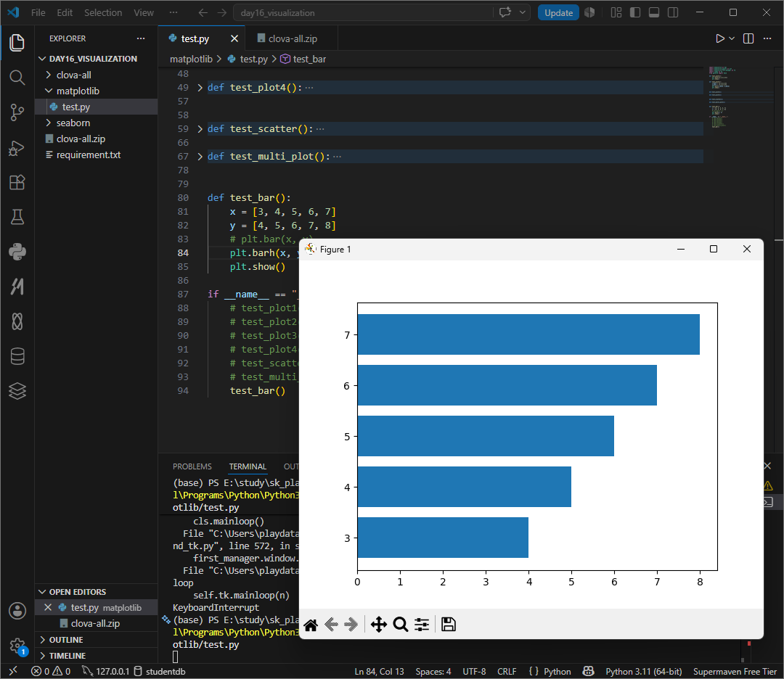The image size is (784, 679).
Task: Click the Update button
Action: tap(558, 12)
